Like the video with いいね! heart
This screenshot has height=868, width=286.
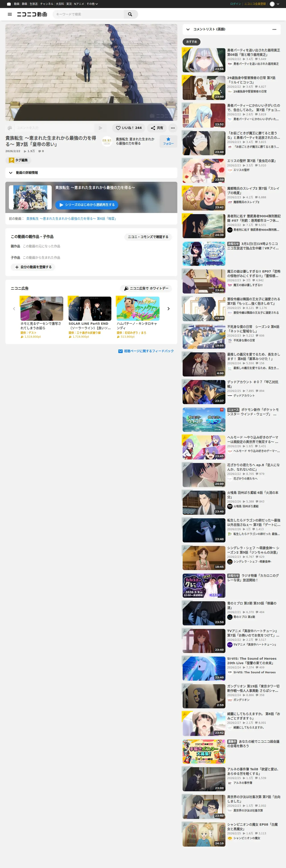pos(129,128)
